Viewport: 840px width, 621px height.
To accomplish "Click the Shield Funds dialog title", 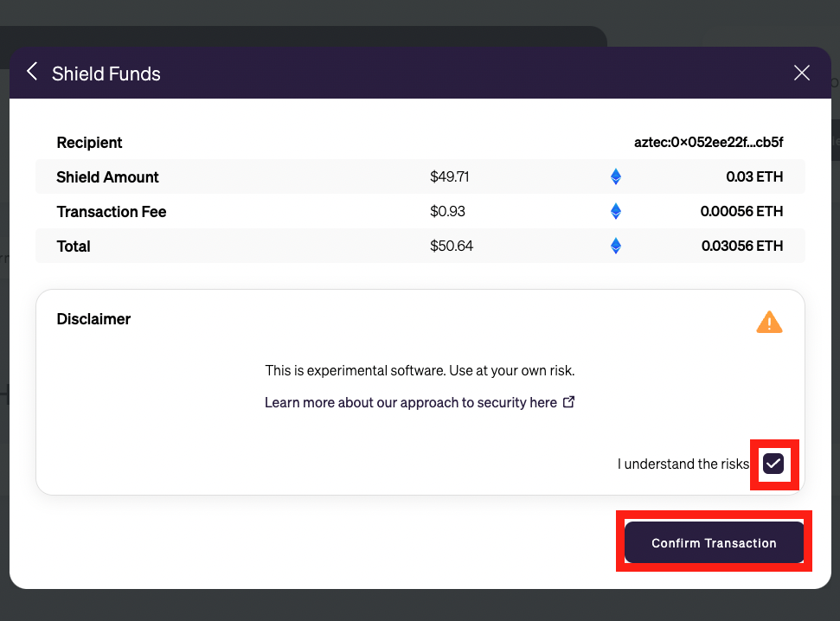I will (x=106, y=74).
